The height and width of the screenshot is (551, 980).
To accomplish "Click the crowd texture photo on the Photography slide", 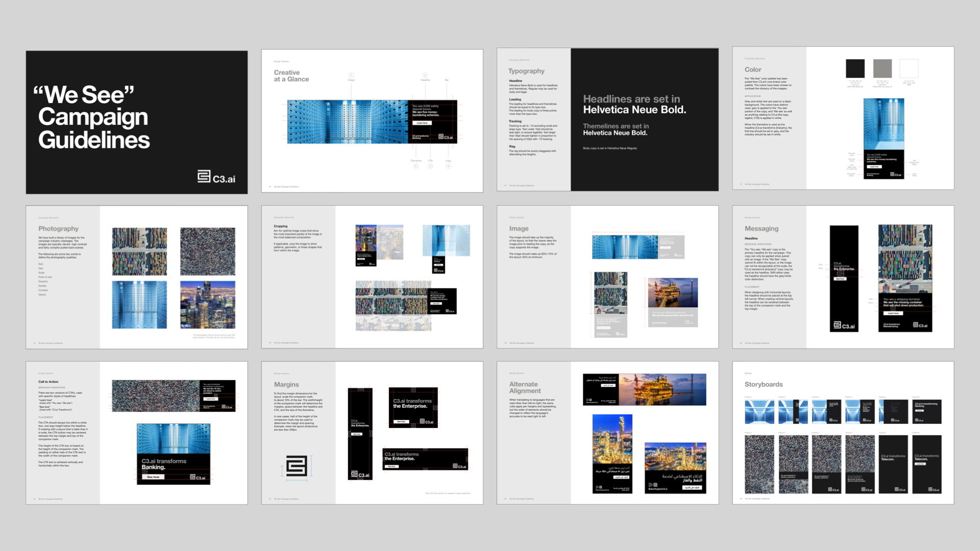I will coord(208,252).
